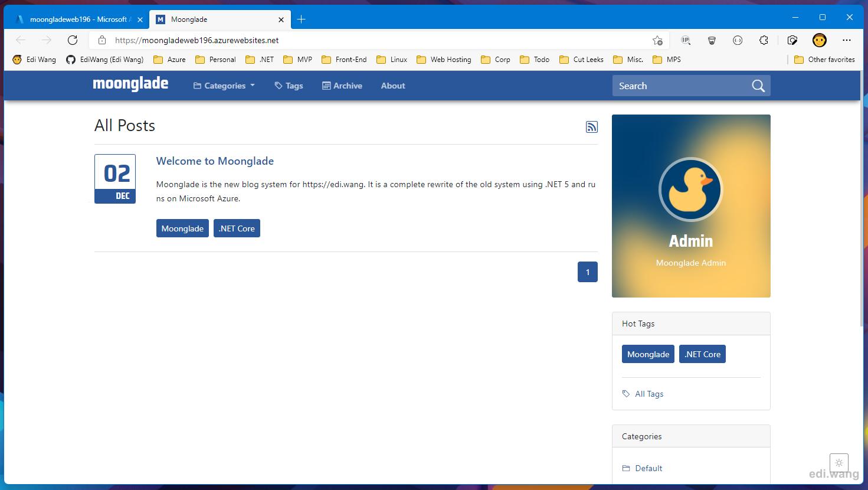The height and width of the screenshot is (490, 868).
Task: Open the MPS bookmarks folder
Action: click(667, 60)
